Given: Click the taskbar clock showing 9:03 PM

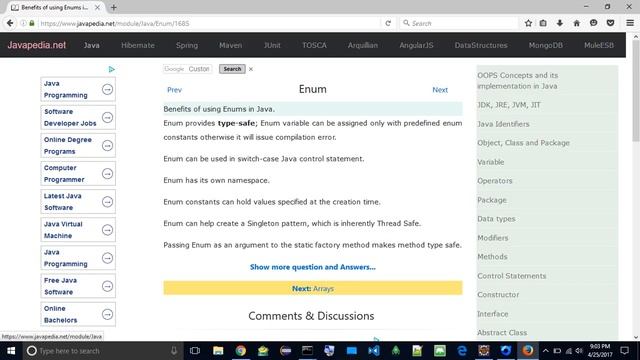Looking at the screenshot, I should pos(600,351).
